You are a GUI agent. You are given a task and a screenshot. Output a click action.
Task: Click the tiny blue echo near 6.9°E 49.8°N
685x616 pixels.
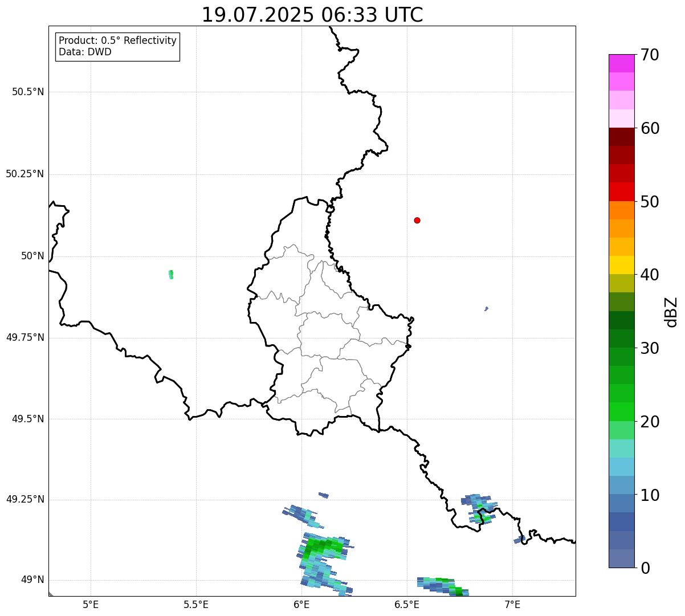pyautogui.click(x=486, y=309)
